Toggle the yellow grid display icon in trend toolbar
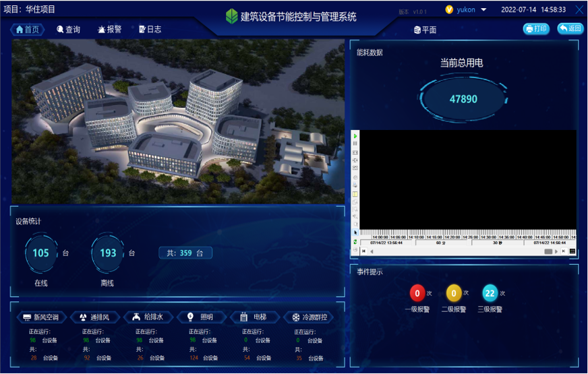The height and width of the screenshot is (374, 588). (x=355, y=194)
